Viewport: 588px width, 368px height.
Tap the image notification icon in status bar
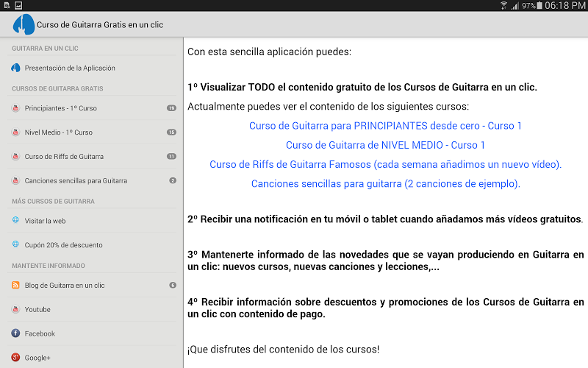[18, 5]
